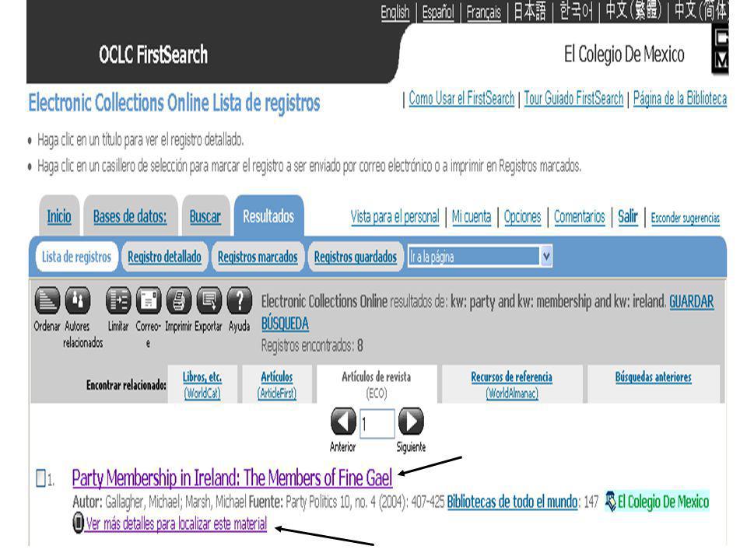Viewport: 747px width, 560px height.
Task: Select the Resultados tab
Action: point(268,216)
